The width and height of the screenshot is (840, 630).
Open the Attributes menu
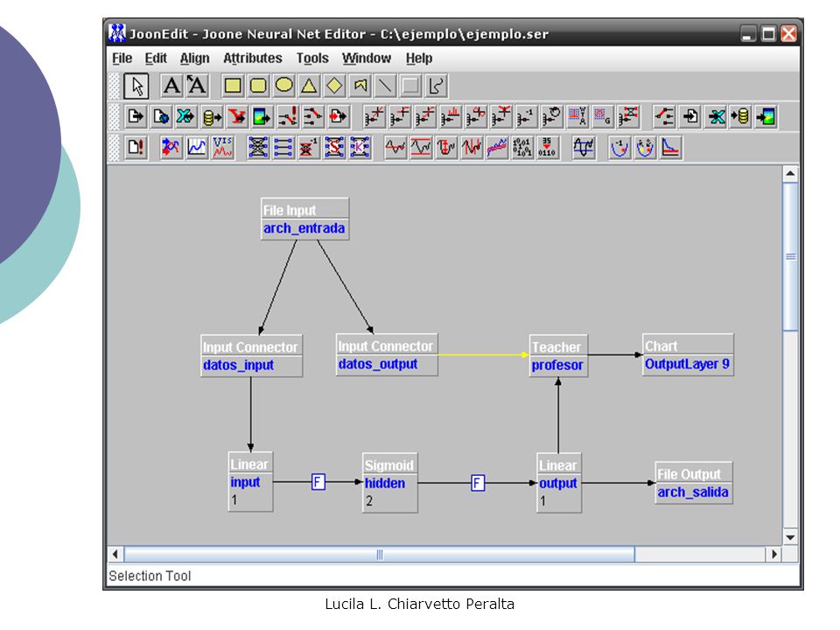[252, 58]
